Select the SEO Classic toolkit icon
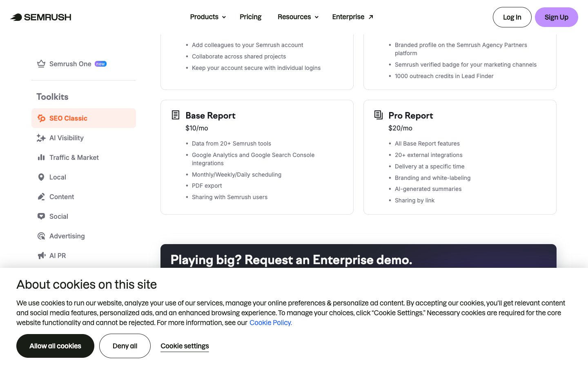The image size is (588, 368). tap(41, 118)
